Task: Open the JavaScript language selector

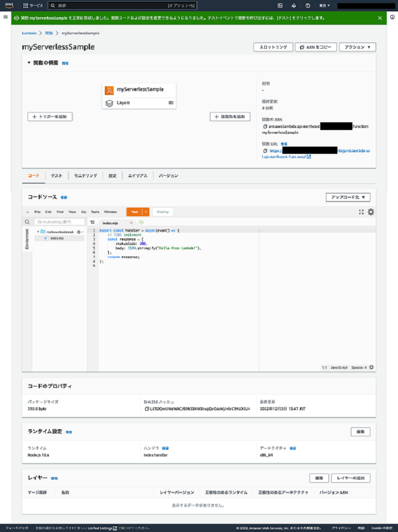Action: [339, 367]
